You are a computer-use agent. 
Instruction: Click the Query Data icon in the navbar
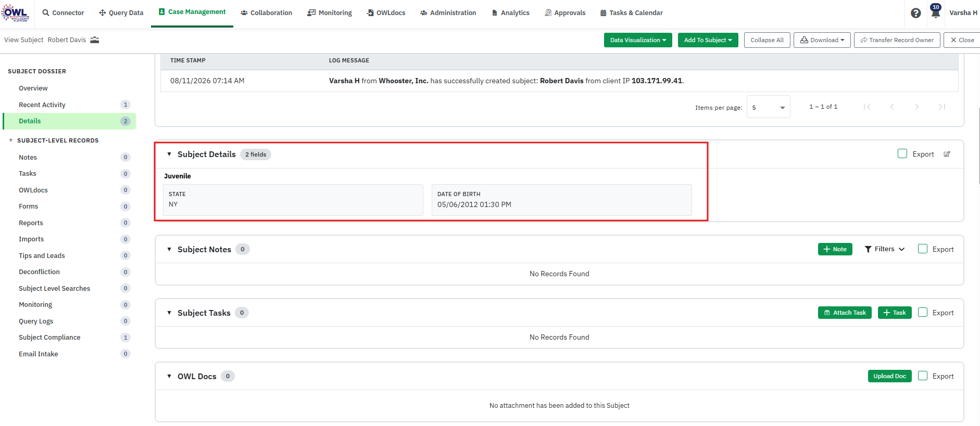click(102, 12)
